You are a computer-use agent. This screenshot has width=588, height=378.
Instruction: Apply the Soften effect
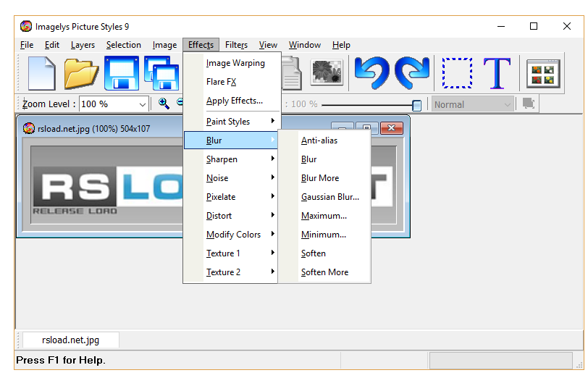pos(324,253)
